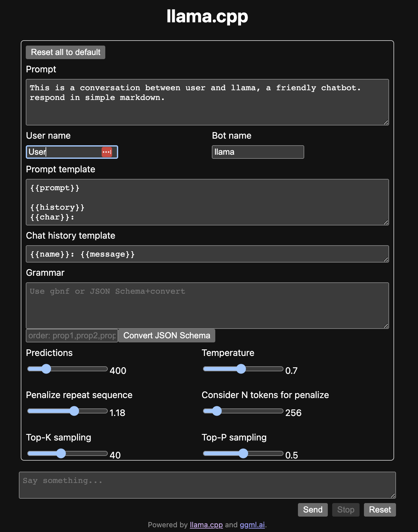This screenshot has height=532, width=418.
Task: Click the Top-P value 0.5
Action: click(x=291, y=455)
